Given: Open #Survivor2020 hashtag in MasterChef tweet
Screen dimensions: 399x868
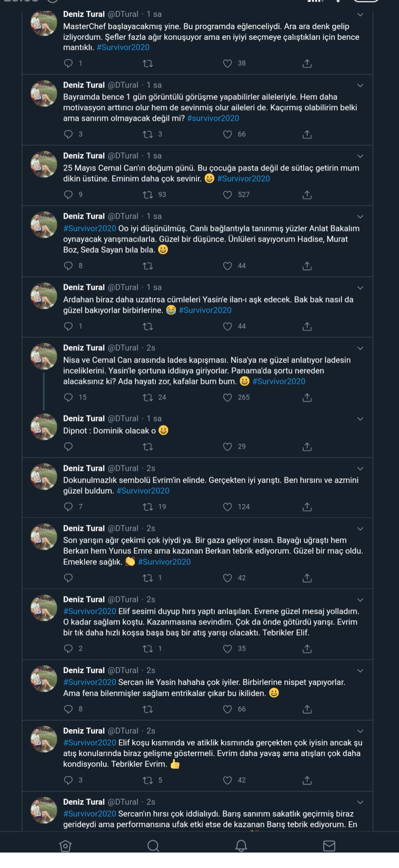Looking at the screenshot, I should click(x=123, y=47).
